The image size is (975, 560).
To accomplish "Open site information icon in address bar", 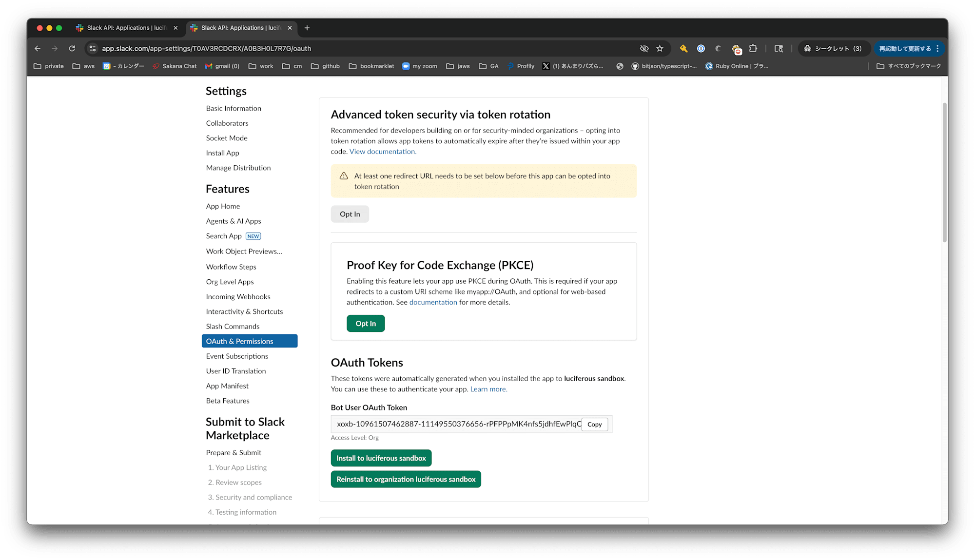I will [93, 48].
